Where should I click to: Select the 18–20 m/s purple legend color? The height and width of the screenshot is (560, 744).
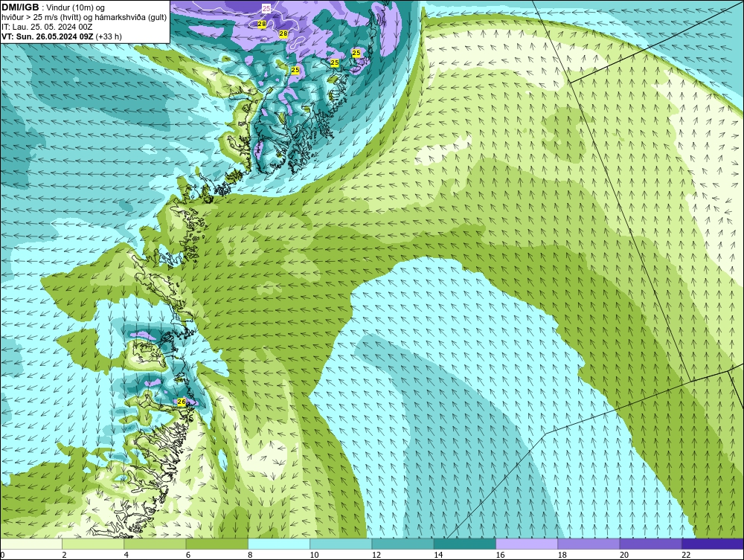tap(589, 544)
